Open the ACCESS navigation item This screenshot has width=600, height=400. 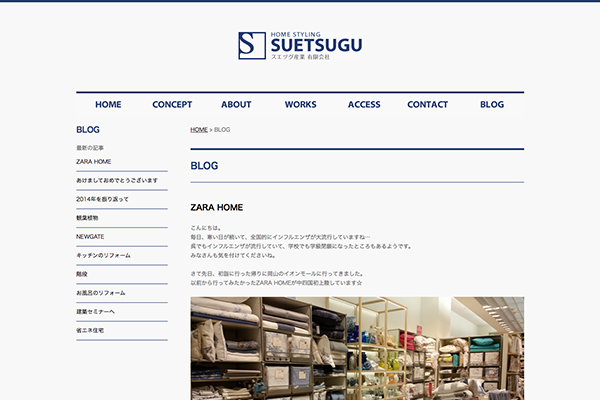pyautogui.click(x=364, y=104)
